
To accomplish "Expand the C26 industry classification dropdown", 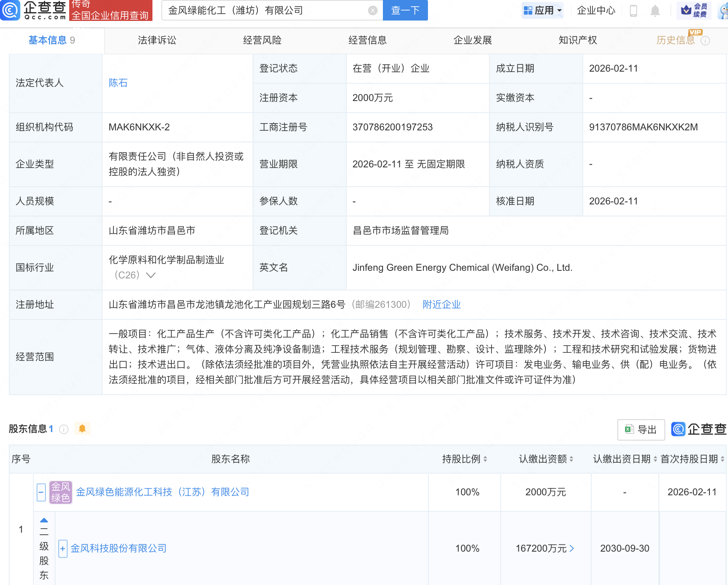I will [151, 275].
